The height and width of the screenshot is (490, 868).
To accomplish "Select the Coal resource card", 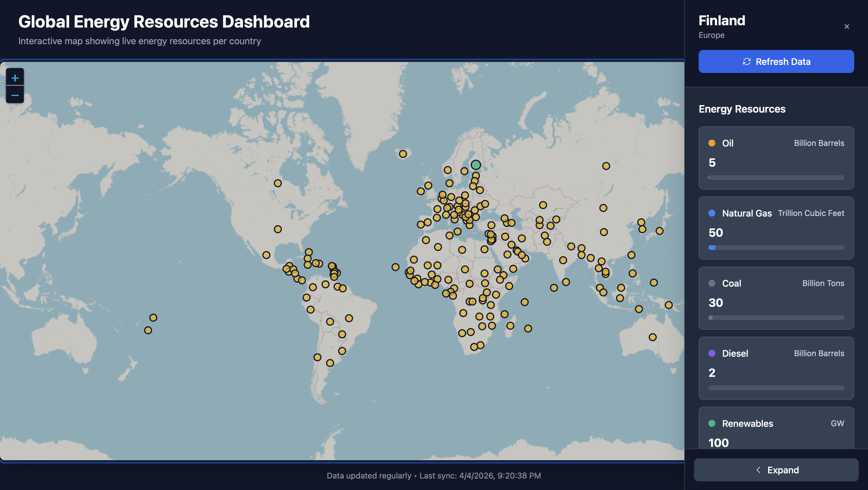I will 776,298.
